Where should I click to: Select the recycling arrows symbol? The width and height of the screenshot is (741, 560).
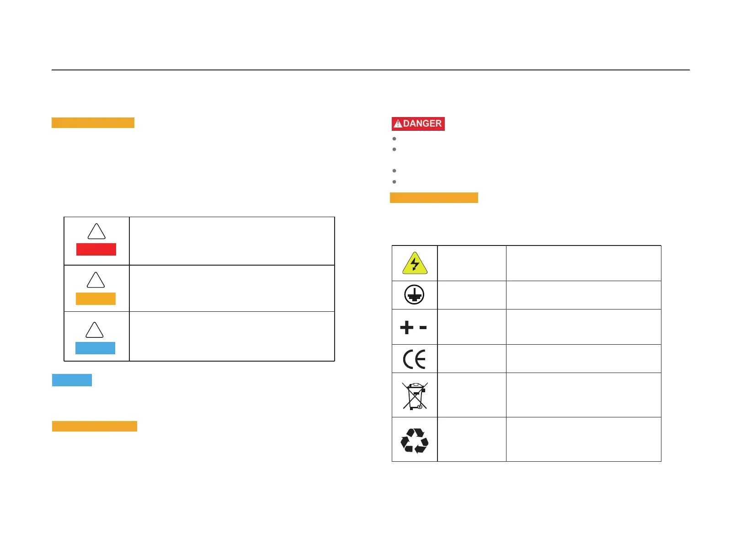coord(414,440)
